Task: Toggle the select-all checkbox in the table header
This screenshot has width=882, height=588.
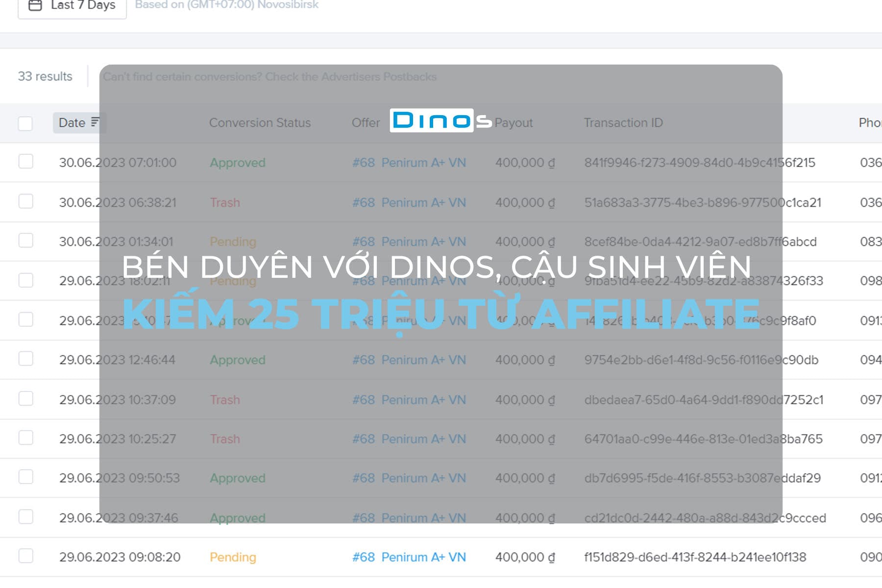Action: click(25, 123)
